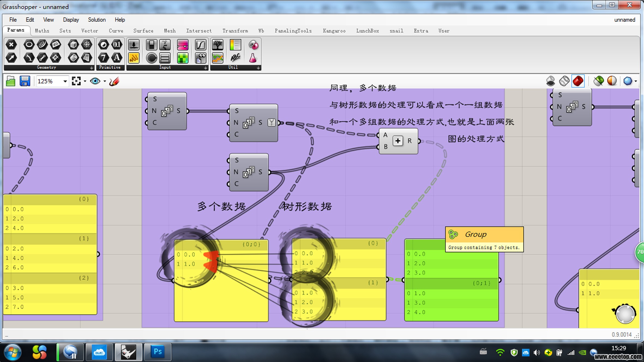Select the Rectangle parameter icon

56,58
